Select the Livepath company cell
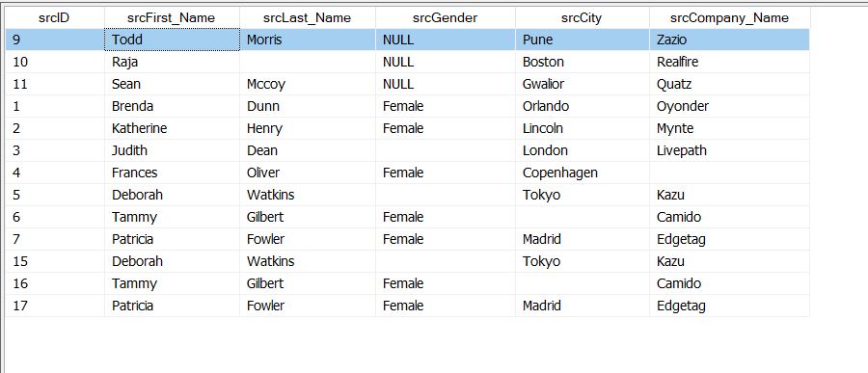 click(730, 150)
